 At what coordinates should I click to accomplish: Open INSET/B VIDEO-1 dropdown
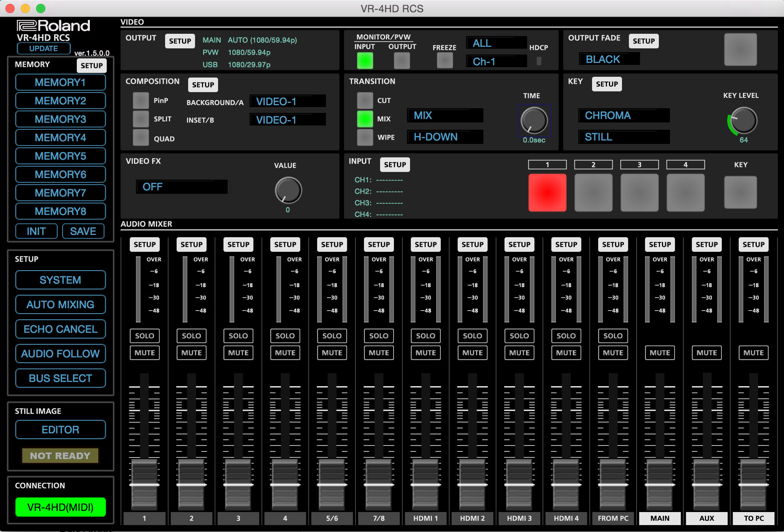[x=288, y=120]
